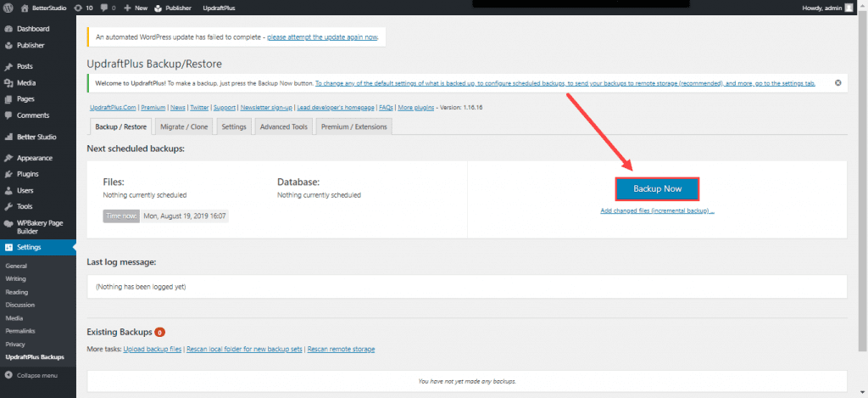
Task: Click the Pages icon in sidebar
Action: pyautogui.click(x=8, y=99)
